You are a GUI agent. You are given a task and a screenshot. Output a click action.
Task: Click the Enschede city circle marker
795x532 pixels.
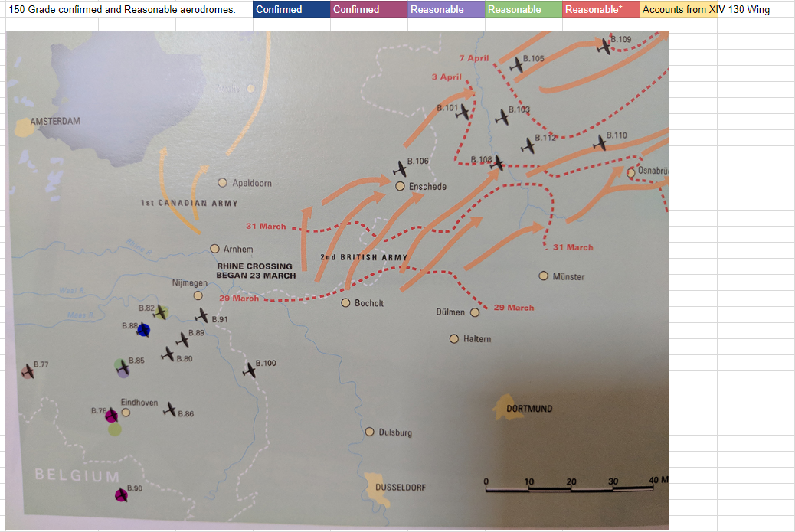[400, 186]
